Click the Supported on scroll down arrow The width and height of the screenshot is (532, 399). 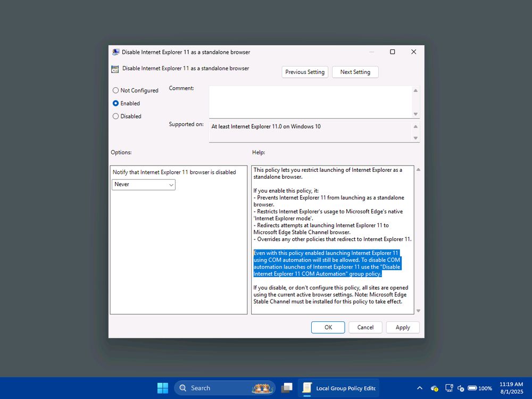pos(415,138)
